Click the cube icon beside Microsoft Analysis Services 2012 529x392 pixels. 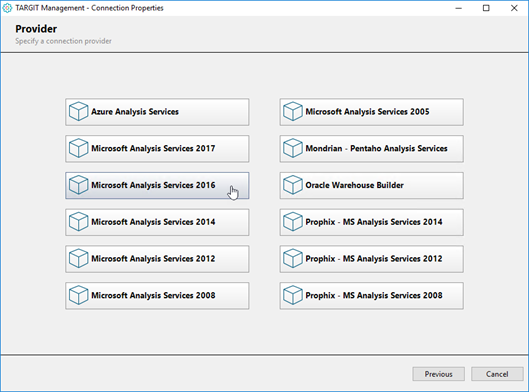(79, 258)
